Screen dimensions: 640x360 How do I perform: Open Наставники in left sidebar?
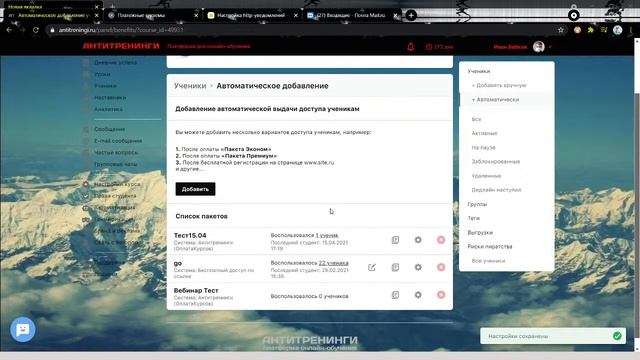point(110,98)
